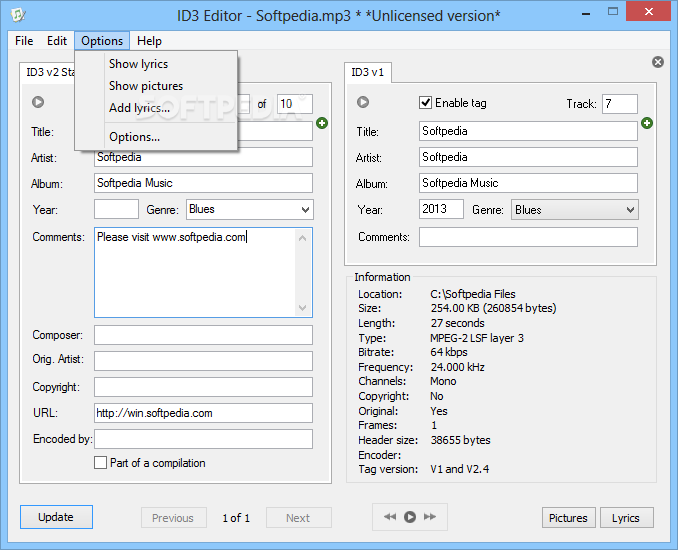Click the Bitrate value 64 kbps
Viewport: 678px width, 550px height.
click(449, 352)
